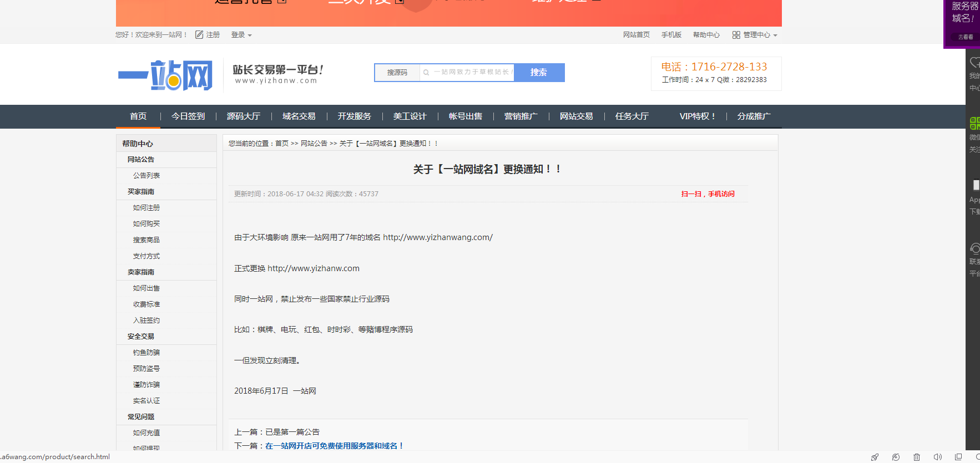Mute page sound via speaker icon
The height and width of the screenshot is (463, 980).
937,457
